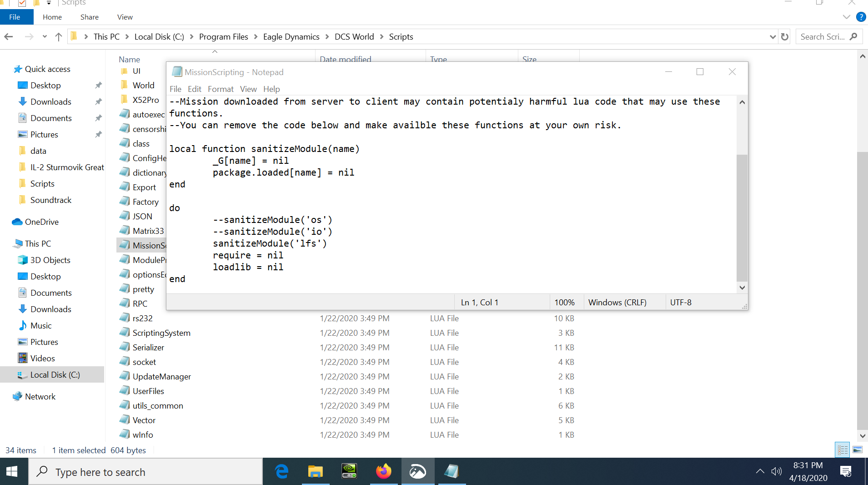The width and height of the screenshot is (868, 485).
Task: Click the Explorer Back arrow
Action: pos(9,37)
